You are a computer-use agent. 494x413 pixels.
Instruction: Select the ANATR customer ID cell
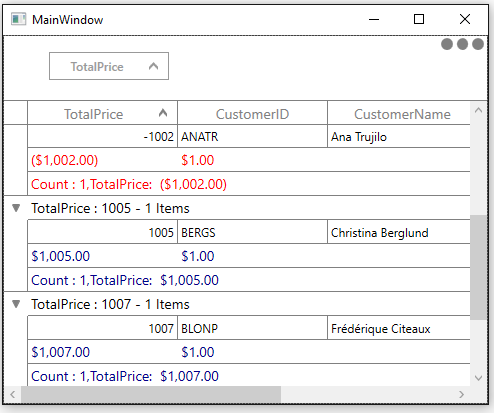(252, 136)
